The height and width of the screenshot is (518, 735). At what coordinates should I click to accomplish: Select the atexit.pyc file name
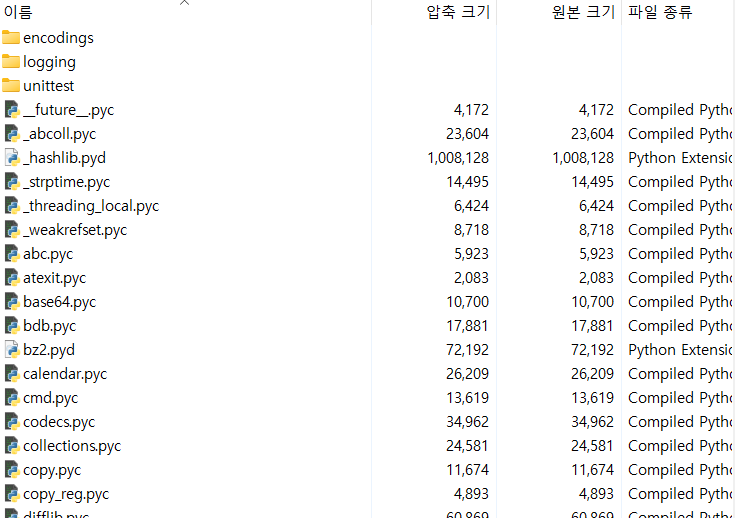54,278
